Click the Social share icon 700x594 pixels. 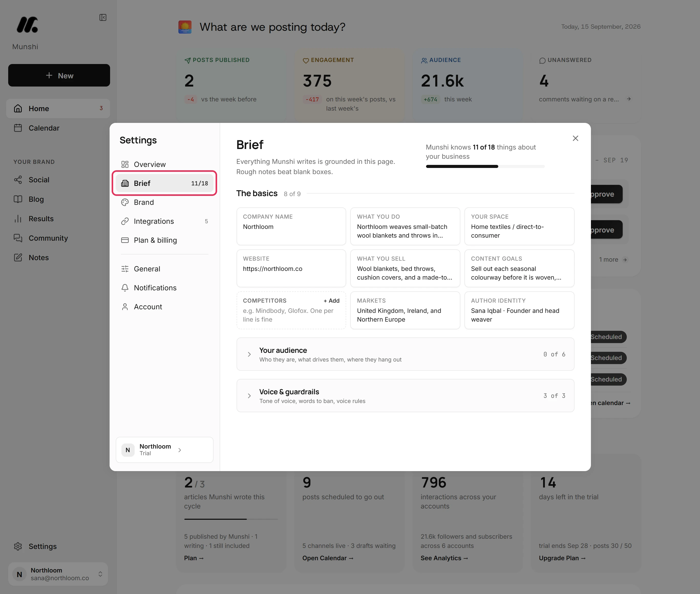pyautogui.click(x=18, y=180)
